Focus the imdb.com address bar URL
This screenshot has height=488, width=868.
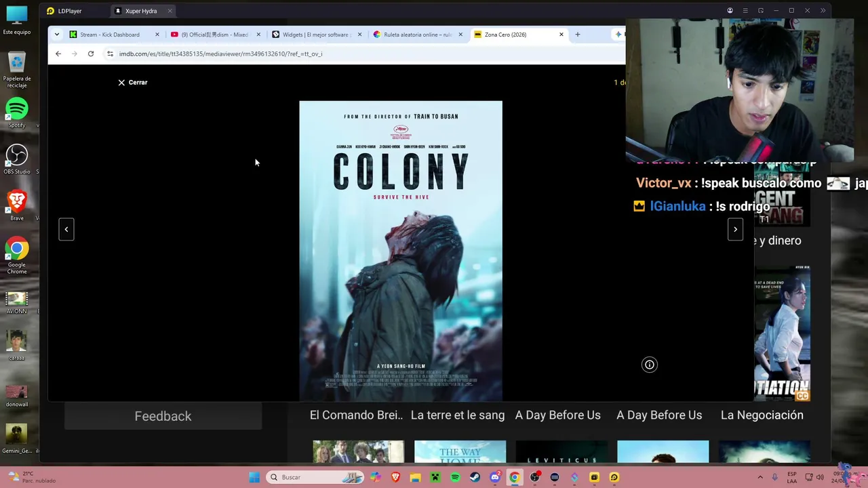220,54
